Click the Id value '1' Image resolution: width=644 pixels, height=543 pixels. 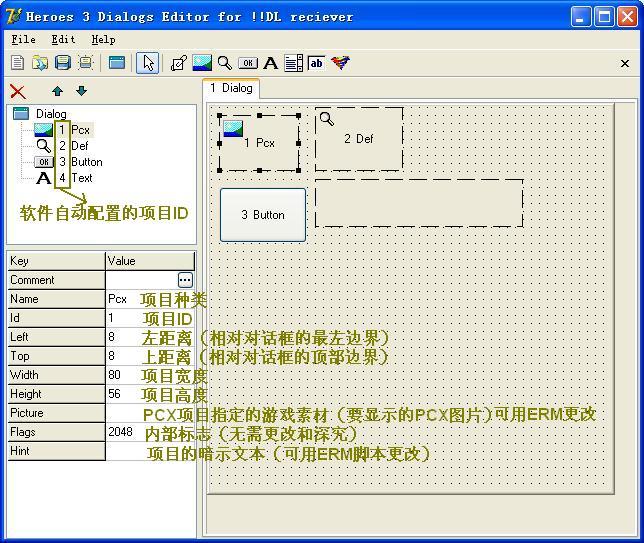pos(111,318)
